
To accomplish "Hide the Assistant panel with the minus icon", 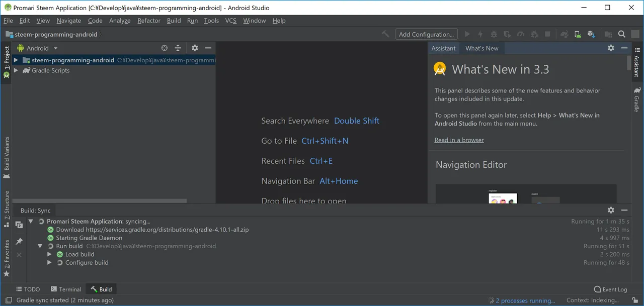I will pos(624,48).
